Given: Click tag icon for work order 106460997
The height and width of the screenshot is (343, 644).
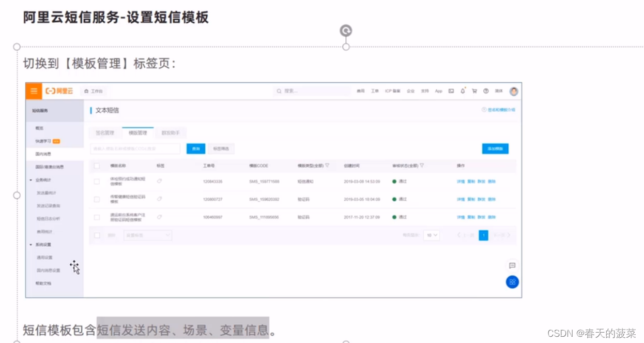Looking at the screenshot, I should (159, 217).
